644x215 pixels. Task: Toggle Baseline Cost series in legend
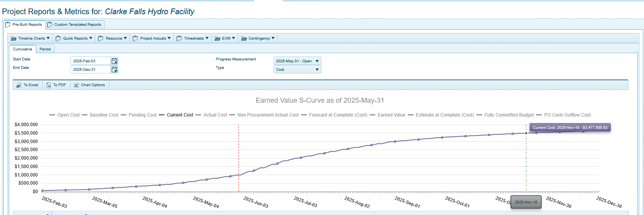[100, 115]
